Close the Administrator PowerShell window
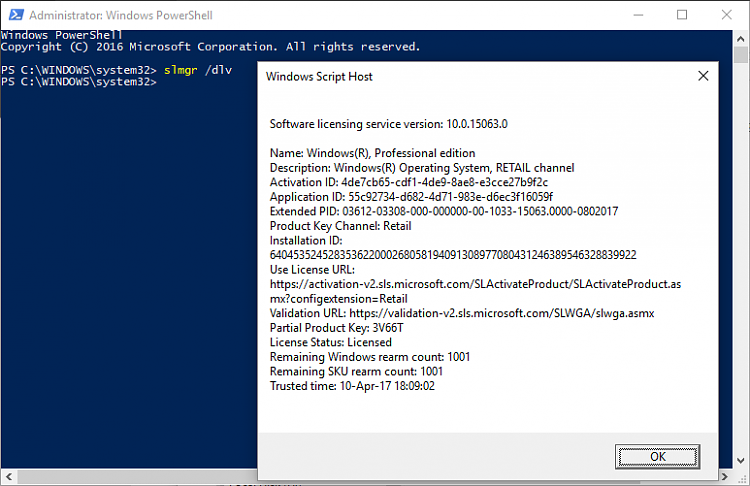Viewport: 750px width, 486px height. pos(727,15)
